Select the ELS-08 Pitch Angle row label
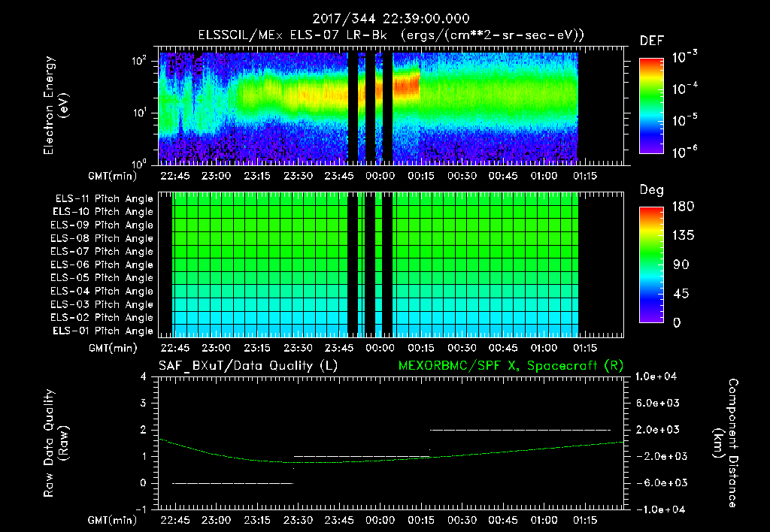This screenshot has width=770, height=532. point(102,238)
